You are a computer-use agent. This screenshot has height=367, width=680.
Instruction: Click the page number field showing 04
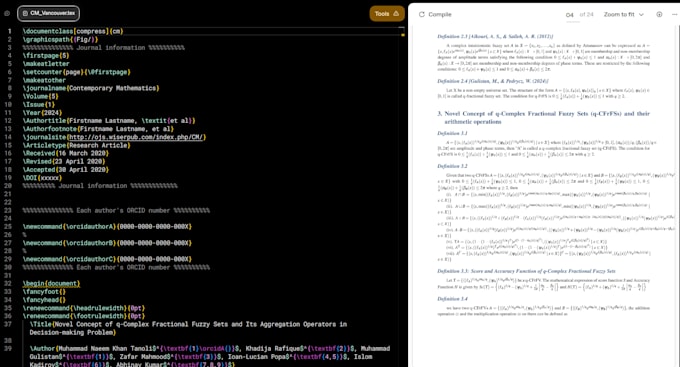pos(569,15)
